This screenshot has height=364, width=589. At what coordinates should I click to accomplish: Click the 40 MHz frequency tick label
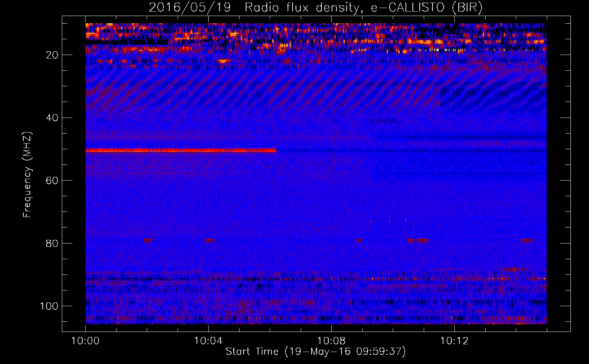(52, 118)
